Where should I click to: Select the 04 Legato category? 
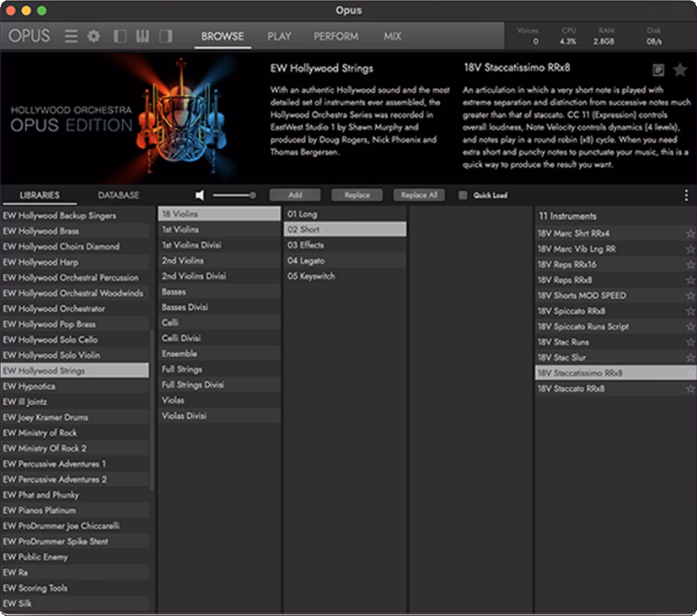coord(345,260)
